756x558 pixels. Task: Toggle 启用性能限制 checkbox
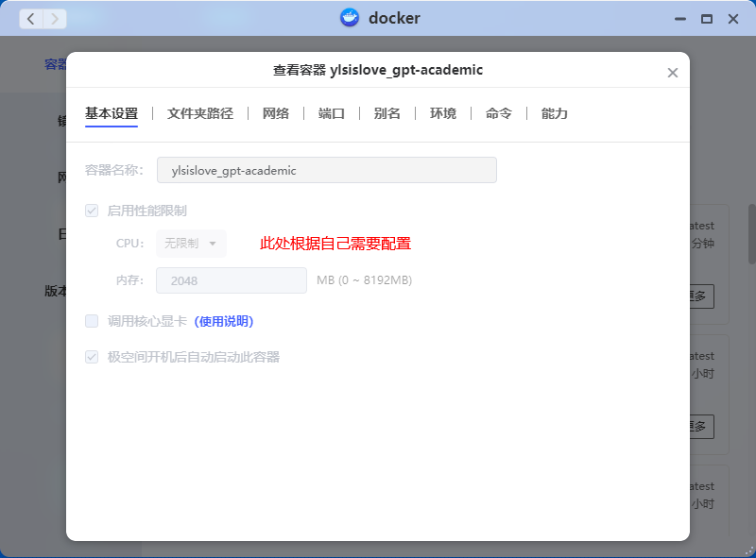tap(92, 211)
